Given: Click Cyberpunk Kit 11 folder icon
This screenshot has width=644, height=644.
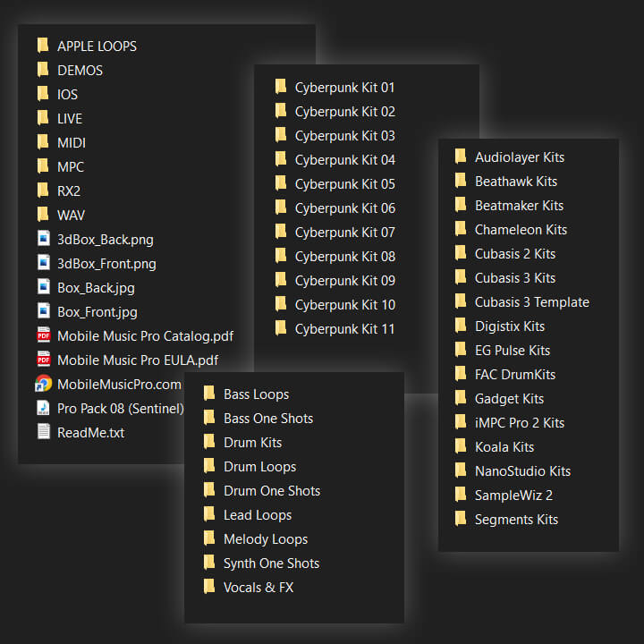Looking at the screenshot, I should (281, 328).
